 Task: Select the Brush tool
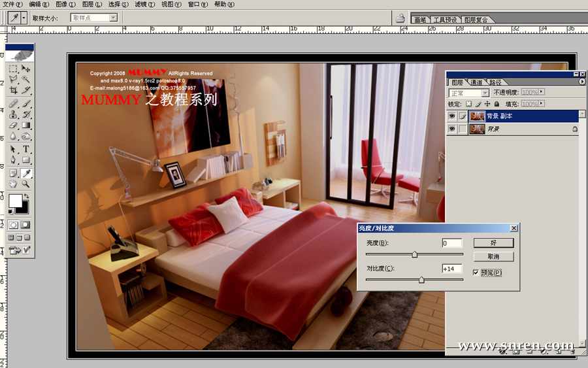coord(25,103)
